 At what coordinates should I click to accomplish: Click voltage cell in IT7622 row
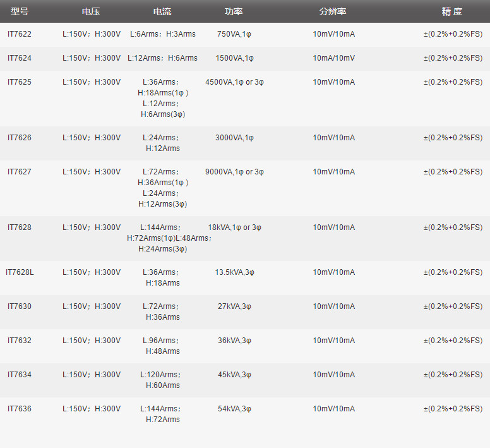point(92,34)
